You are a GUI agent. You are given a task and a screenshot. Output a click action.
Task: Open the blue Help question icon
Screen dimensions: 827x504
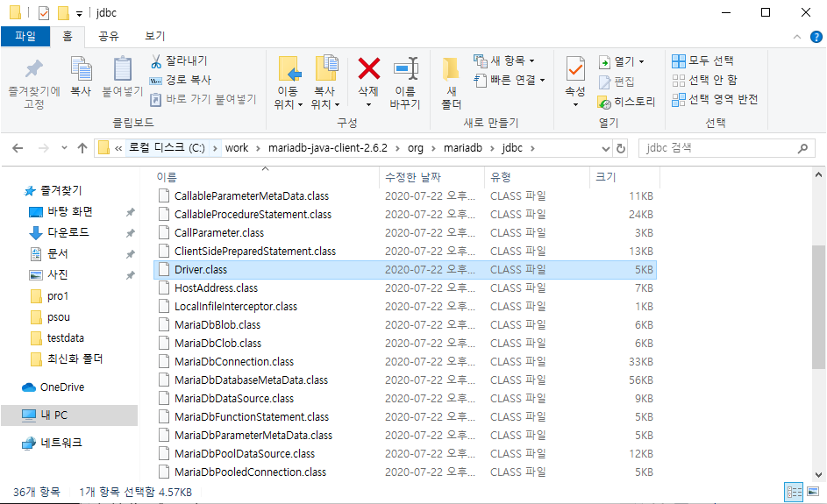(816, 37)
